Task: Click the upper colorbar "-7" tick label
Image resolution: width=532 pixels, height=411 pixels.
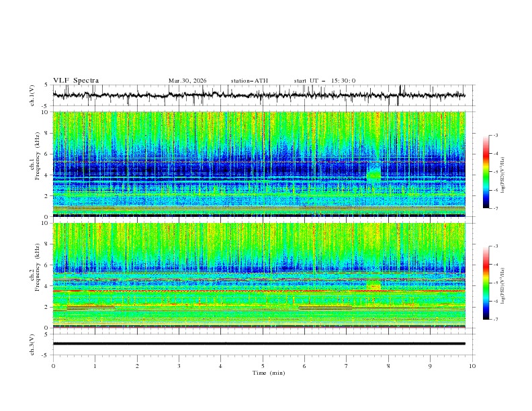Action: pyautogui.click(x=495, y=208)
